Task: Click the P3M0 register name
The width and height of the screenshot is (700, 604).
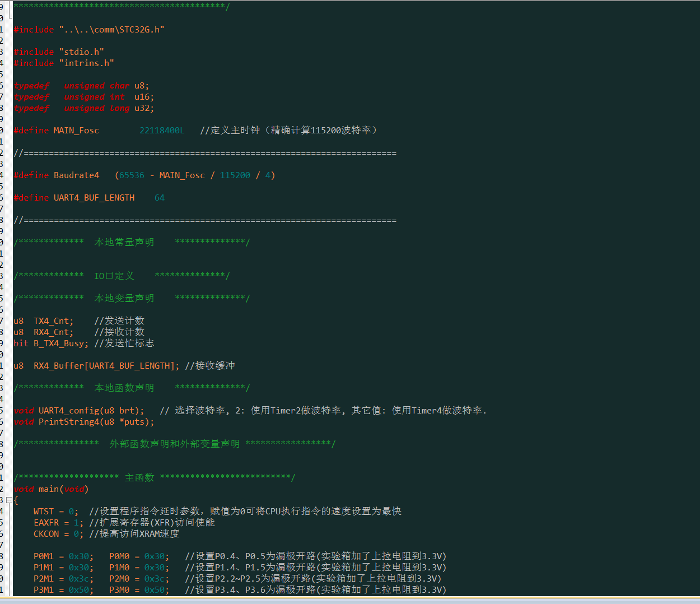Action: (x=119, y=590)
